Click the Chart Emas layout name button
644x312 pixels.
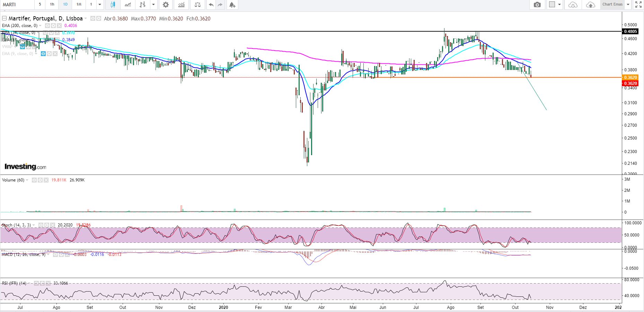pos(612,5)
